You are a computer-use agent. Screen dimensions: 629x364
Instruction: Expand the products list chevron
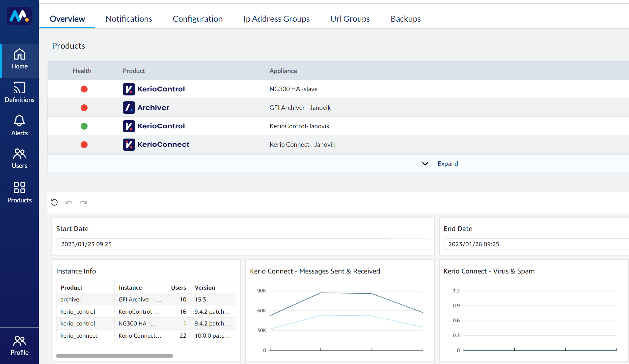(425, 164)
